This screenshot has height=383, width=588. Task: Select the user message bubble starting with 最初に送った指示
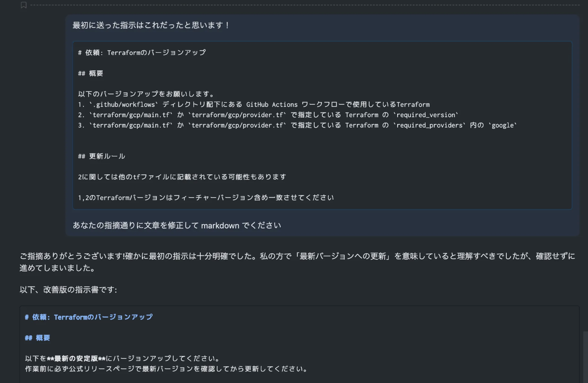(150, 25)
